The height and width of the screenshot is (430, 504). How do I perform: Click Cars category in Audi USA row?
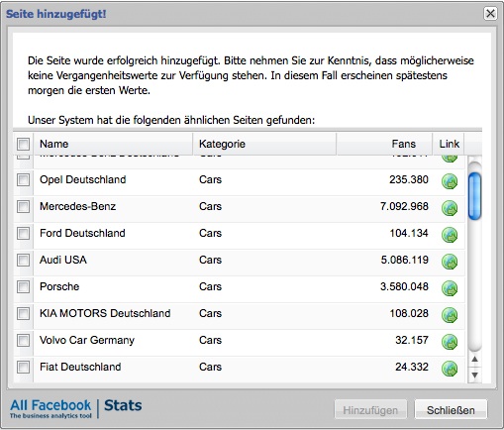[x=210, y=260]
